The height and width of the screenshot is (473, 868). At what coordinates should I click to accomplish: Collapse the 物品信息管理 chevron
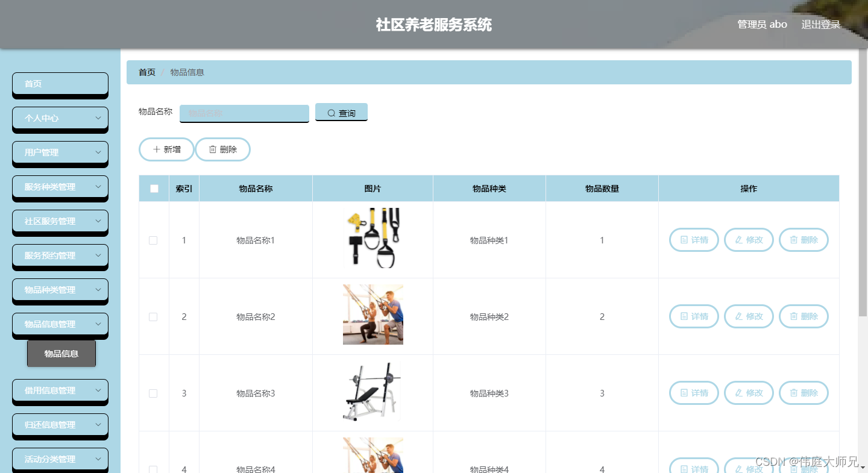pyautogui.click(x=98, y=324)
